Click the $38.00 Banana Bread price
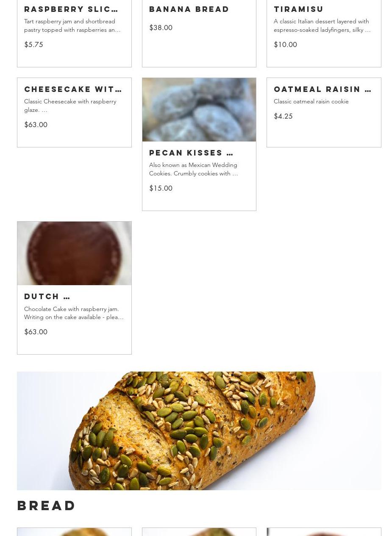 coord(161,28)
